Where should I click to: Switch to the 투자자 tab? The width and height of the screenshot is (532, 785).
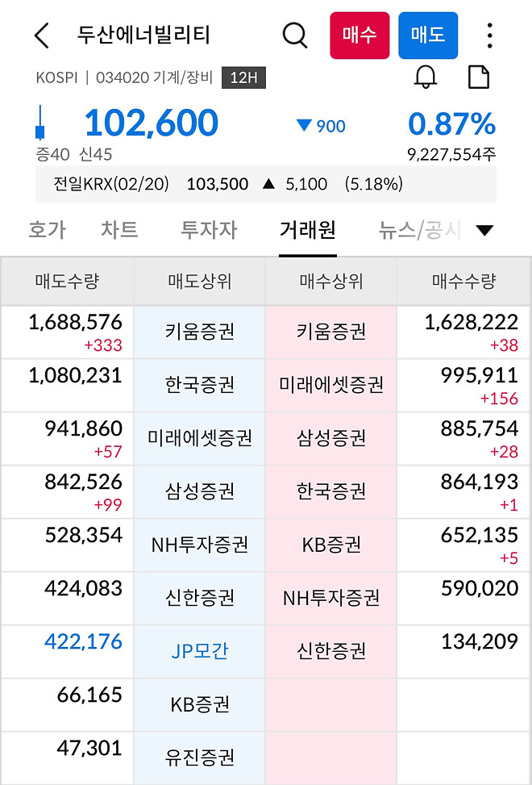209,230
